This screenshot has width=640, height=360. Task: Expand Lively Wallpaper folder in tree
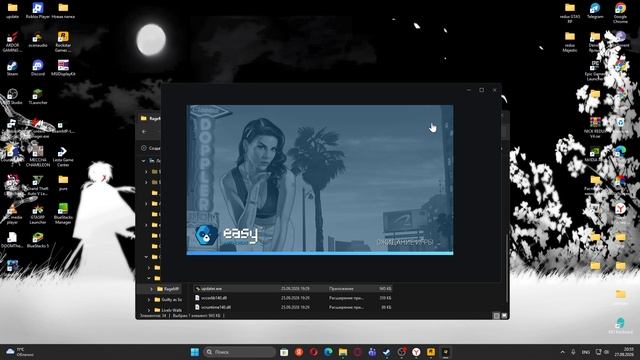tap(149, 310)
